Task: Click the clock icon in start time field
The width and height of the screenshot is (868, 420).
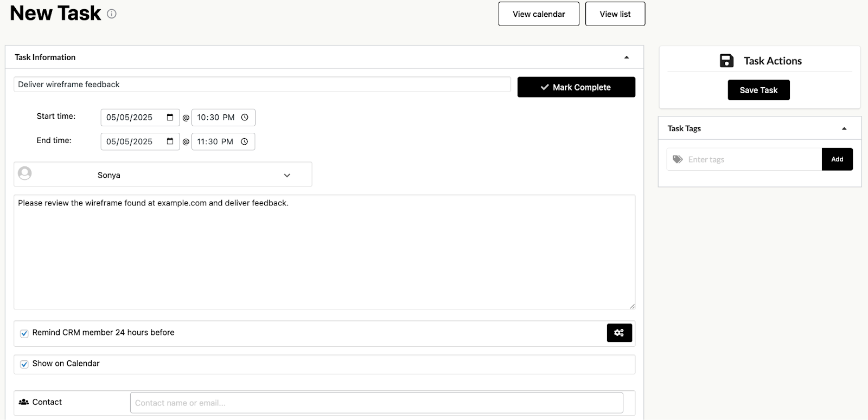Action: [x=245, y=117]
